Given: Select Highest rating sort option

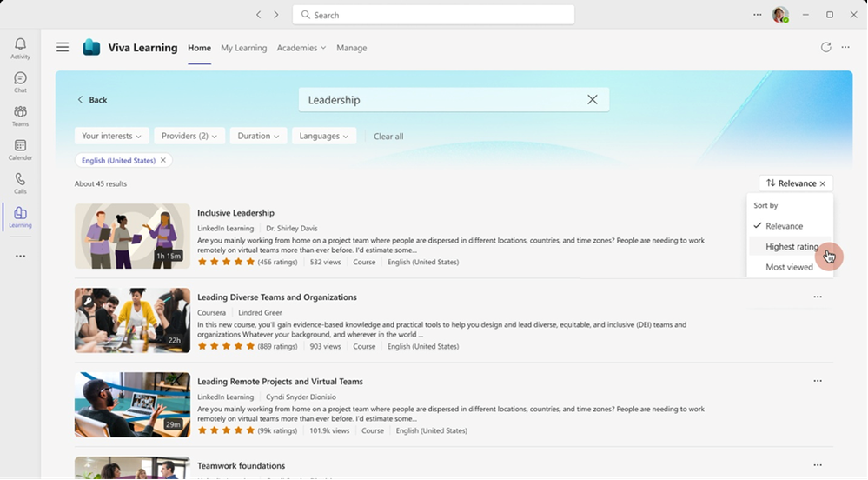Looking at the screenshot, I should [x=790, y=247].
